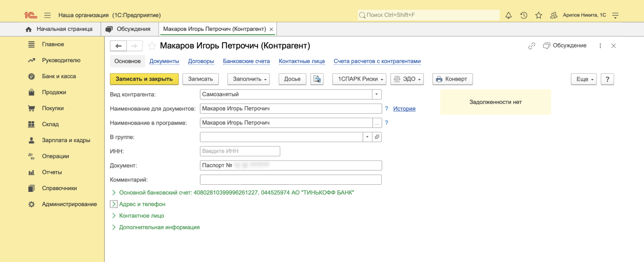This screenshot has width=644, height=262.
Task: Close the Макаров Игорь Петрочич tab
Action: pos(271,29)
